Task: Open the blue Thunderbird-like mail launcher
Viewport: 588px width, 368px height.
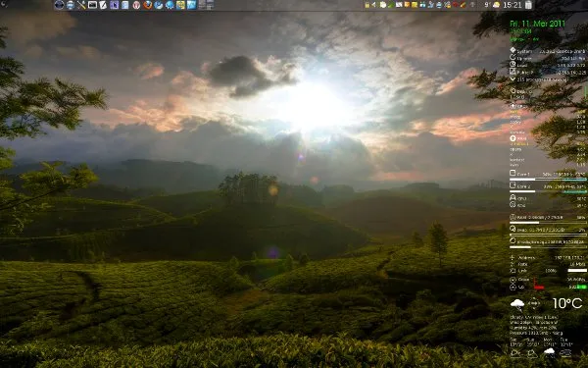Action: tap(159, 5)
